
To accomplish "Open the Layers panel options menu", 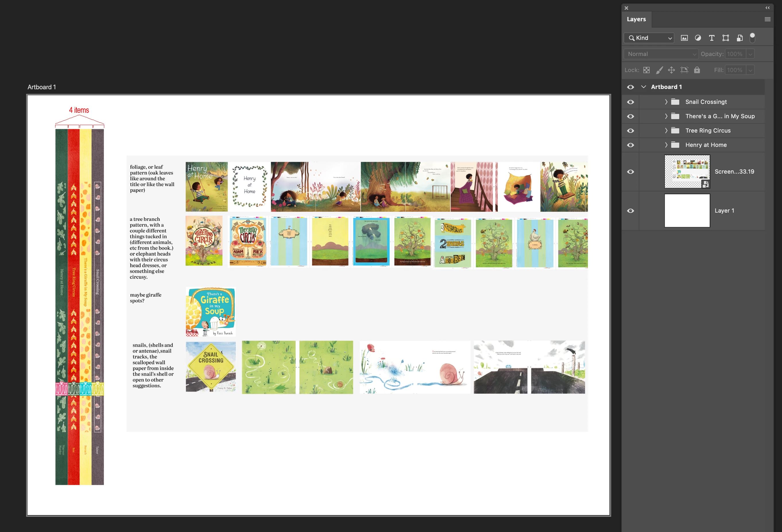I will tap(767, 19).
